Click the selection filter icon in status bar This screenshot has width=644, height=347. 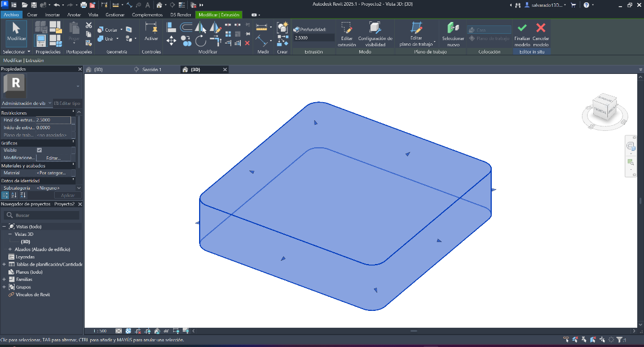coord(620,340)
